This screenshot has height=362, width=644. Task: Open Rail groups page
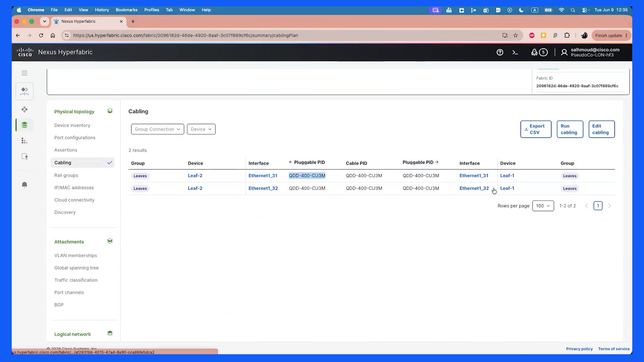pos(66,175)
